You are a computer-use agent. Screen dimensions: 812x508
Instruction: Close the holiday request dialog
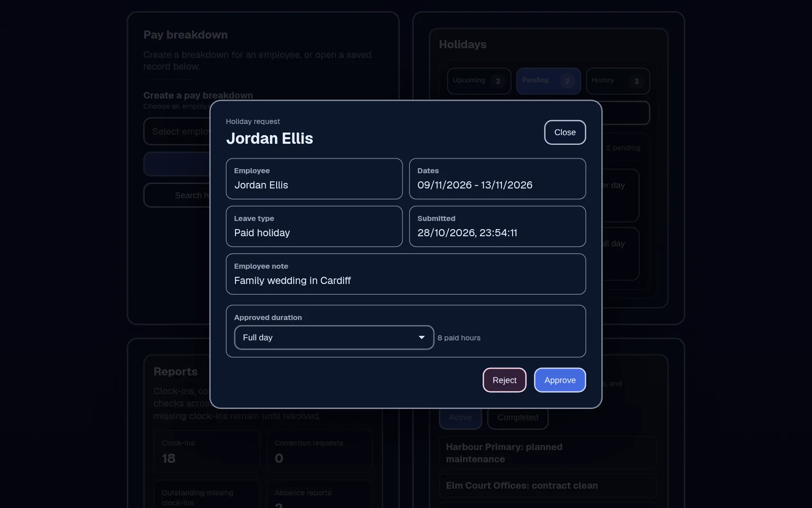(x=565, y=132)
